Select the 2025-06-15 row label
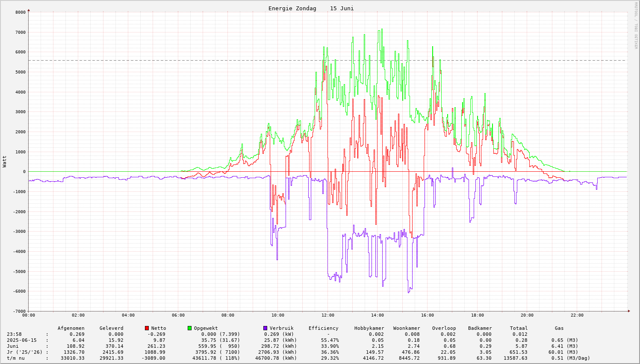Image resolution: width=640 pixels, height=364 pixels. point(22,340)
